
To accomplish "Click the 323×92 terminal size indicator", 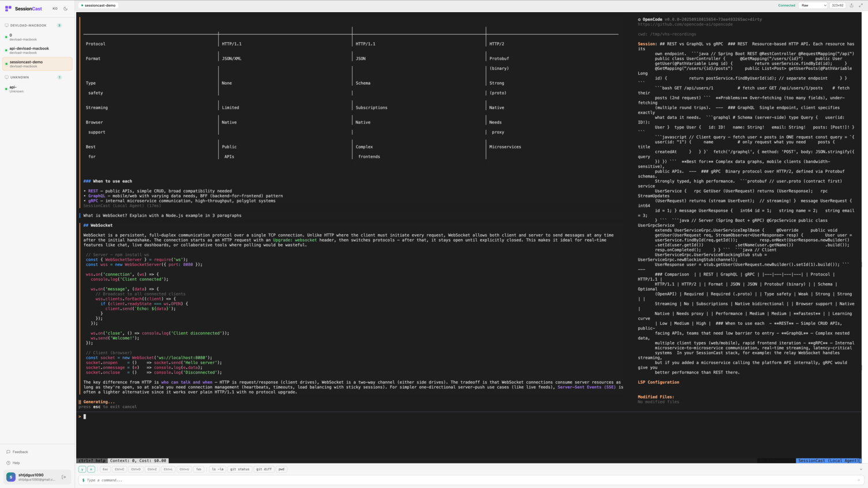I will (837, 5).
